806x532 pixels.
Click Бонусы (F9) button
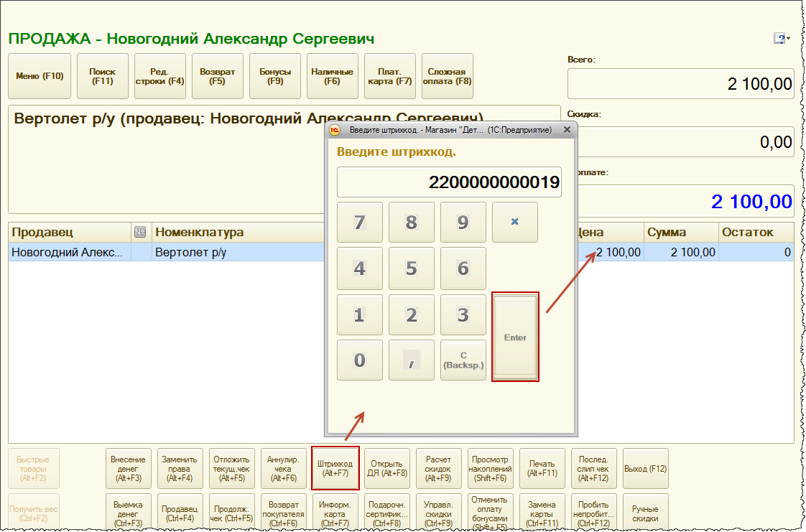[x=275, y=76]
